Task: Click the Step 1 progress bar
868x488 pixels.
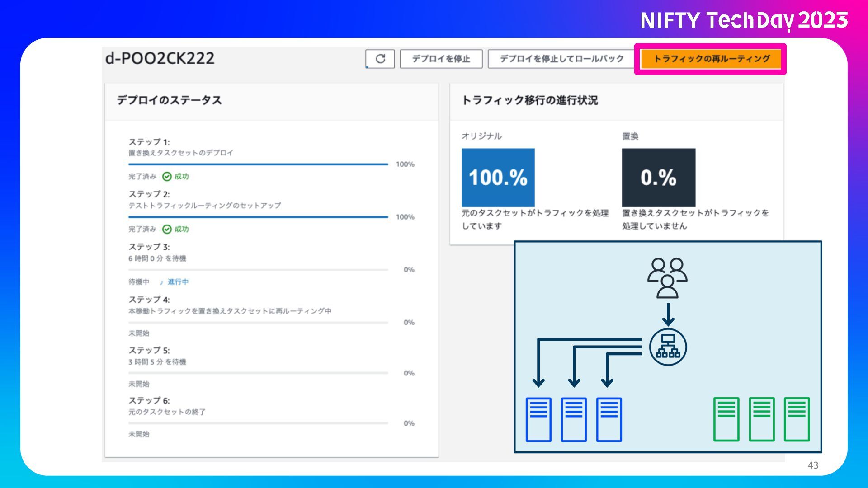Action: 258,164
